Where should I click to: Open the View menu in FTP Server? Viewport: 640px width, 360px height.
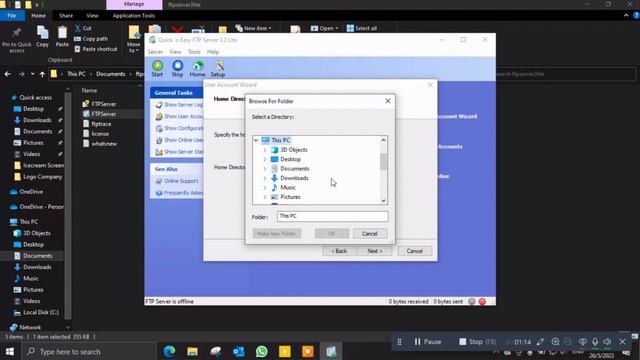[x=176, y=52]
